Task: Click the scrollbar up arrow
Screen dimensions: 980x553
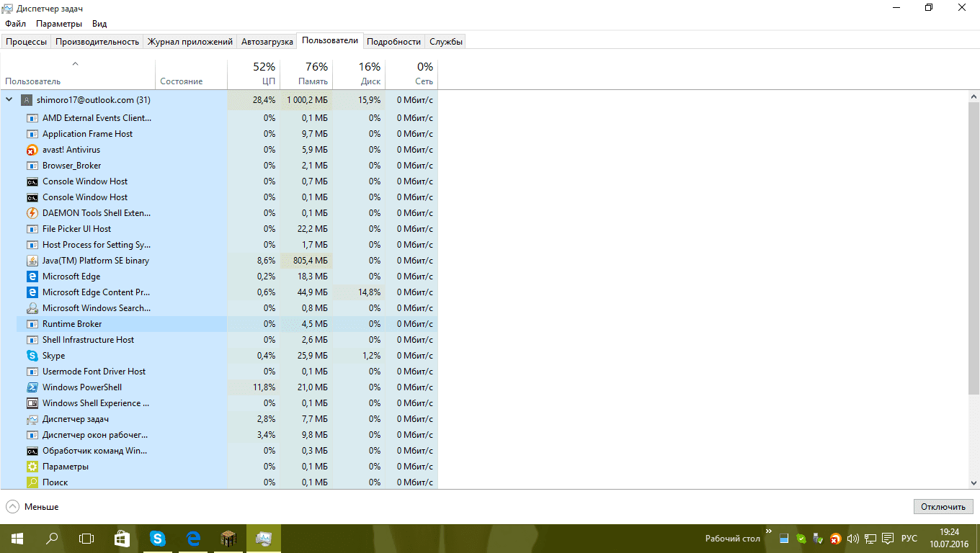Action: pos(974,96)
